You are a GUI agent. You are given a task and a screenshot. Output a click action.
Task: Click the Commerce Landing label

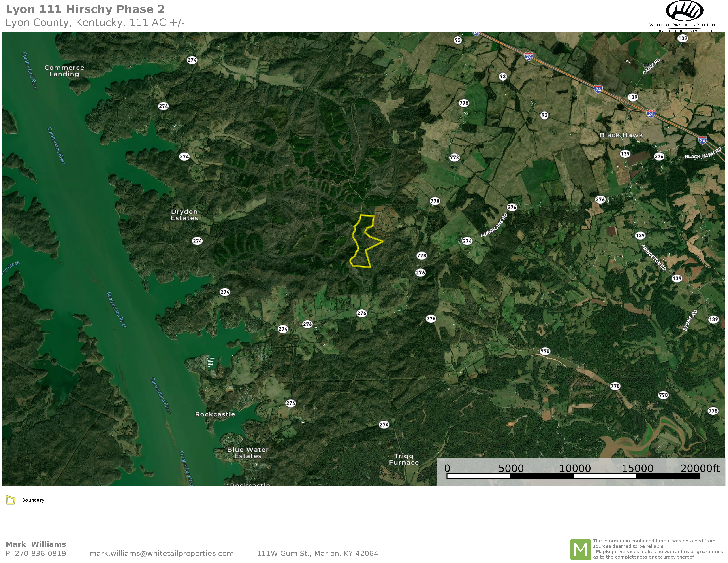point(64,71)
